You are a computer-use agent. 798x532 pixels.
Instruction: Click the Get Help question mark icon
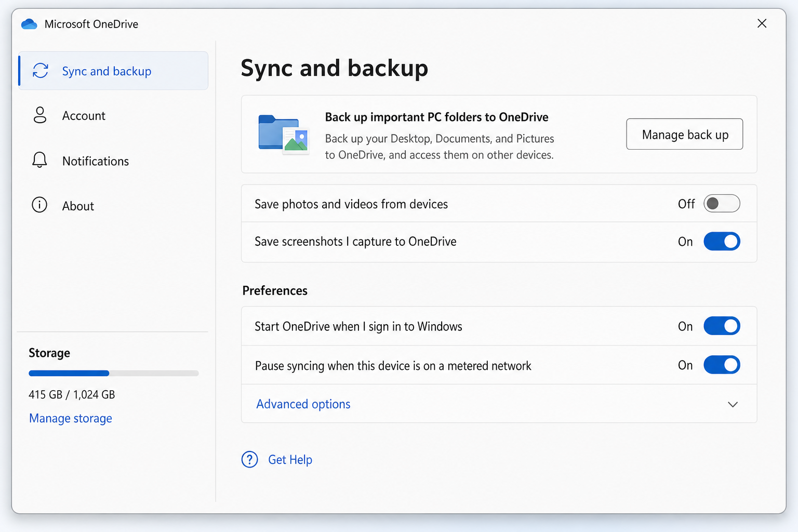pos(250,459)
